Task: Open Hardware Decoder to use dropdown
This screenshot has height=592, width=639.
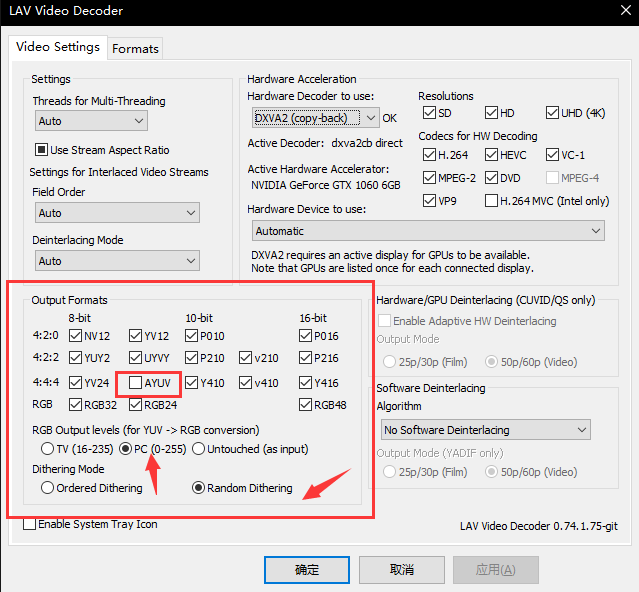Action: [316, 118]
